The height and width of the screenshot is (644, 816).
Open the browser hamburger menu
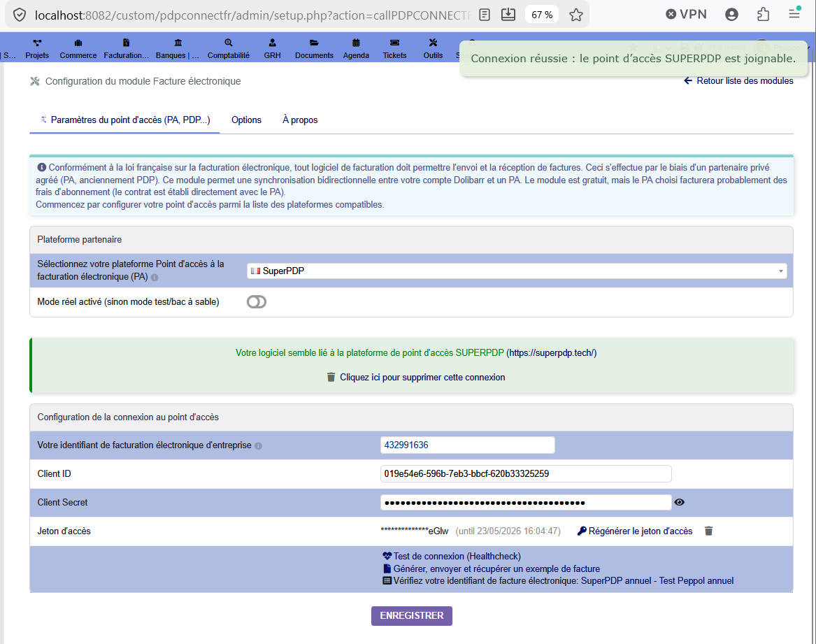794,15
